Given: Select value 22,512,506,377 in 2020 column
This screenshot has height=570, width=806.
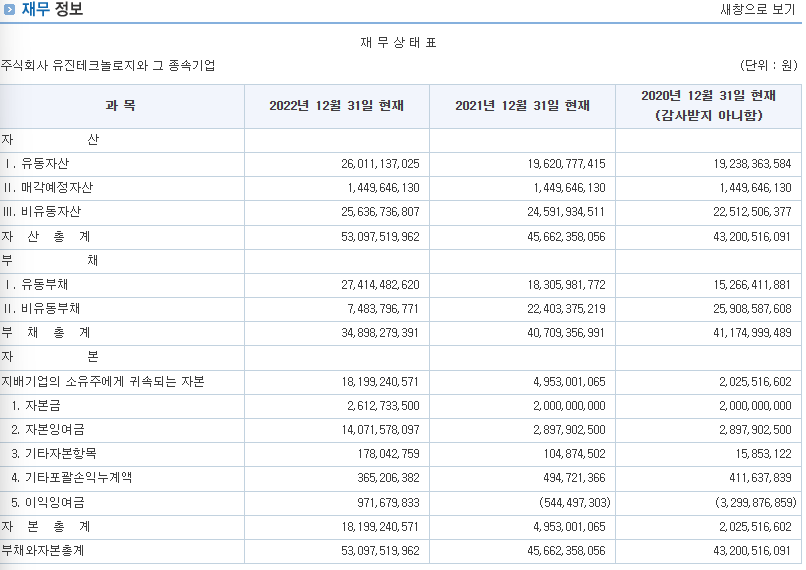Looking at the screenshot, I should click(752, 212).
